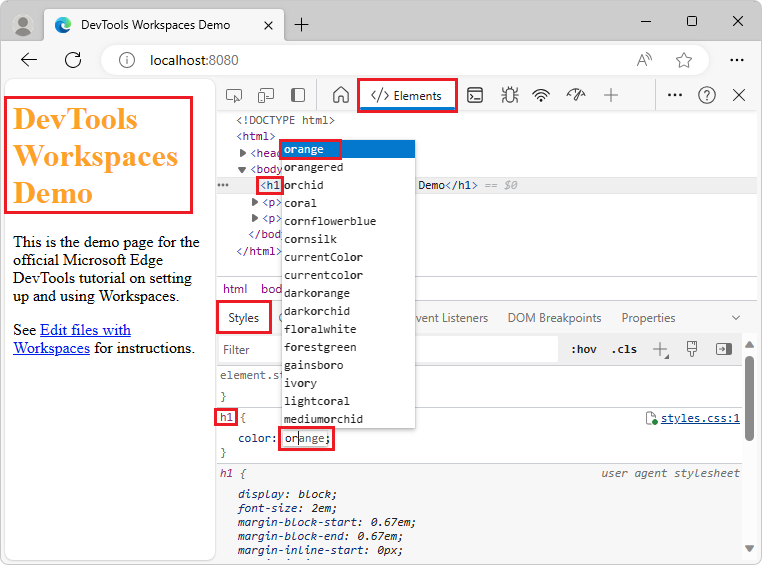Open the DevTools Welcome home icon

coord(341,95)
